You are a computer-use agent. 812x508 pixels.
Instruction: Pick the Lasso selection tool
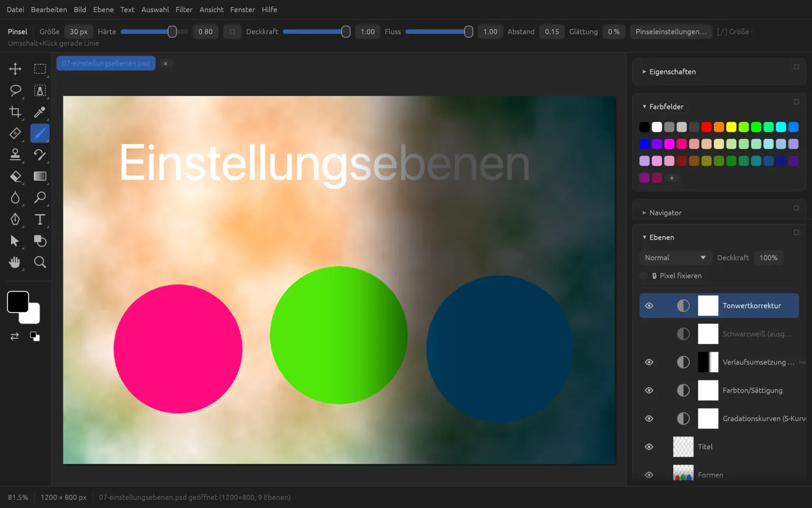15,90
